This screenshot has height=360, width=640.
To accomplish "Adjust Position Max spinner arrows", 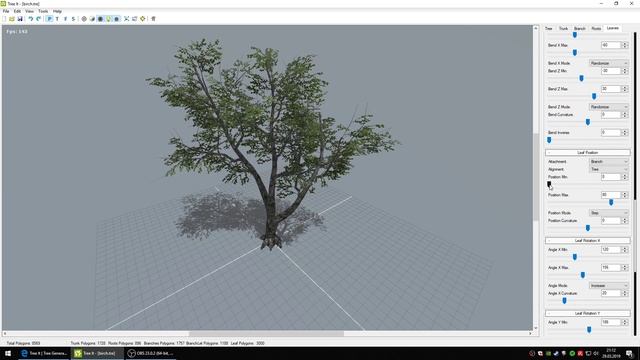I will pos(625,195).
